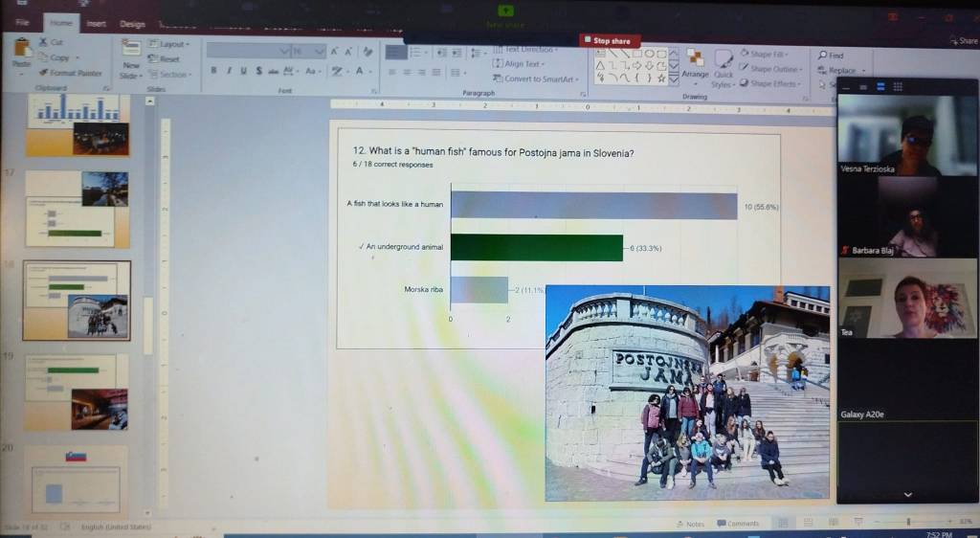Toggle Italic text formatting
980x538 pixels.
click(x=229, y=71)
